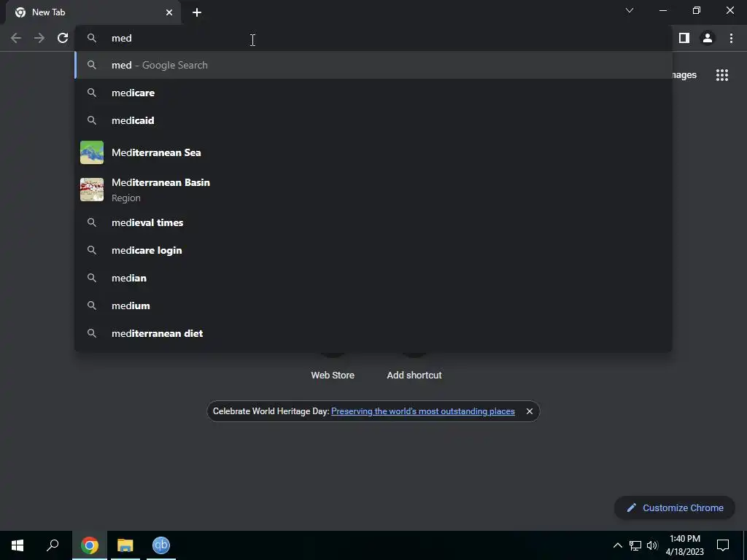Dismiss the World Heritage Day banner
The width and height of the screenshot is (747, 560).
pos(530,411)
